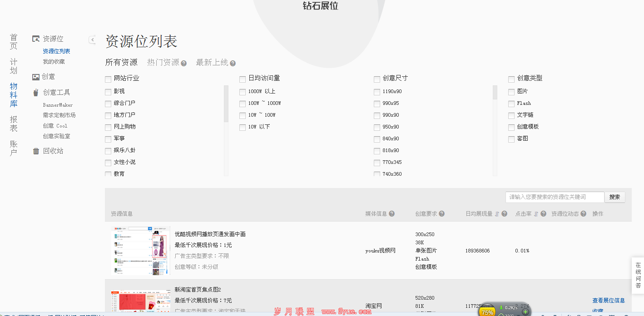Open 创意实验室 link

(56, 136)
